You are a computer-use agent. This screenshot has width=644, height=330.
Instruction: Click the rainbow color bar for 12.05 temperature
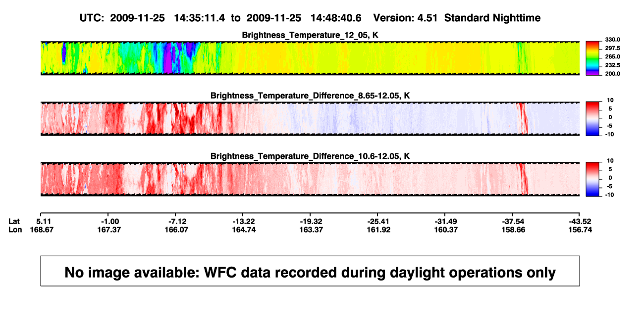[592, 58]
